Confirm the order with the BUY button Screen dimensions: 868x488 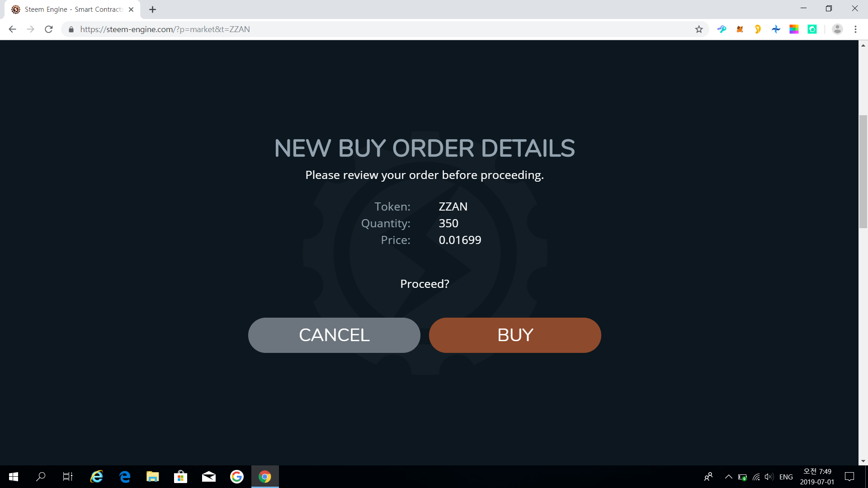click(x=515, y=335)
